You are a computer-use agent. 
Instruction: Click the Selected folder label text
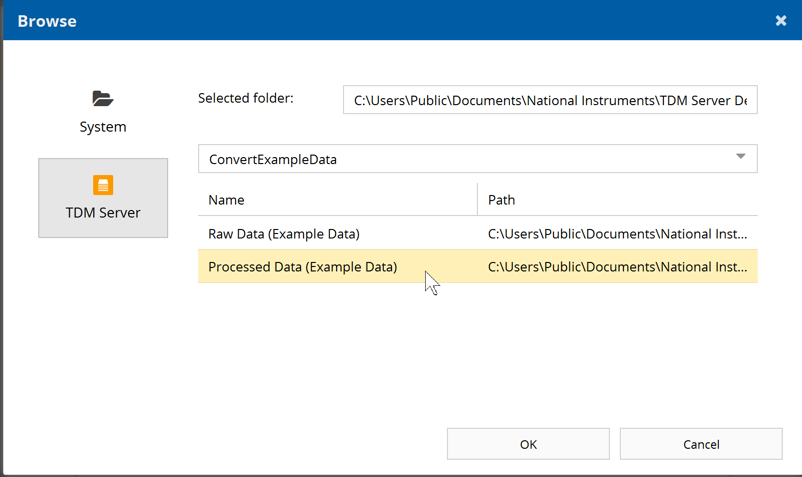[x=246, y=98]
